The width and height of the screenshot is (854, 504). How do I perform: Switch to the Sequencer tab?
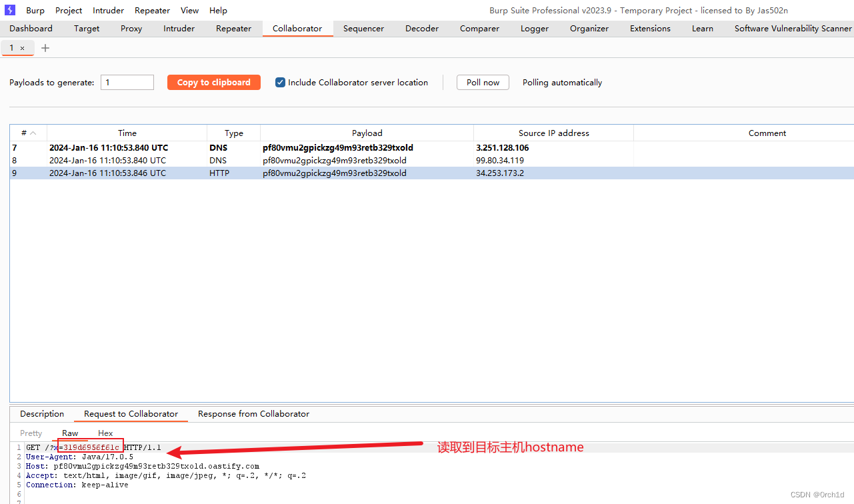click(363, 29)
